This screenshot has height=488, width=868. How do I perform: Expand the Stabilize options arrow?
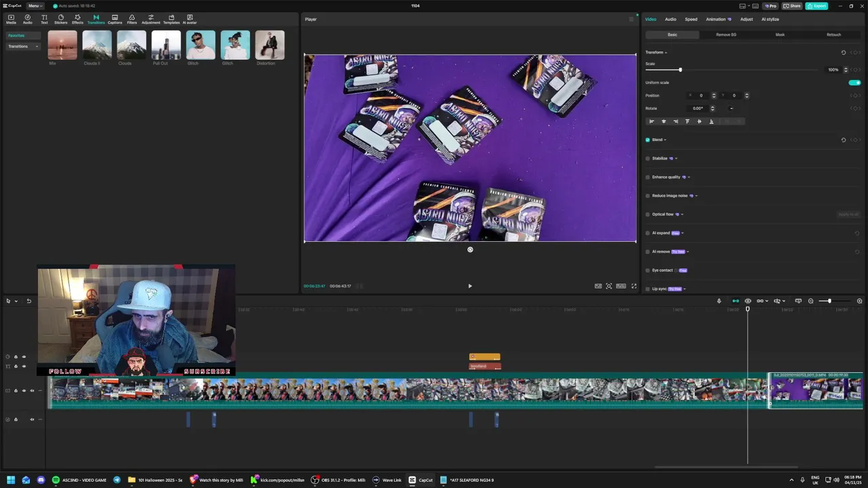click(676, 159)
